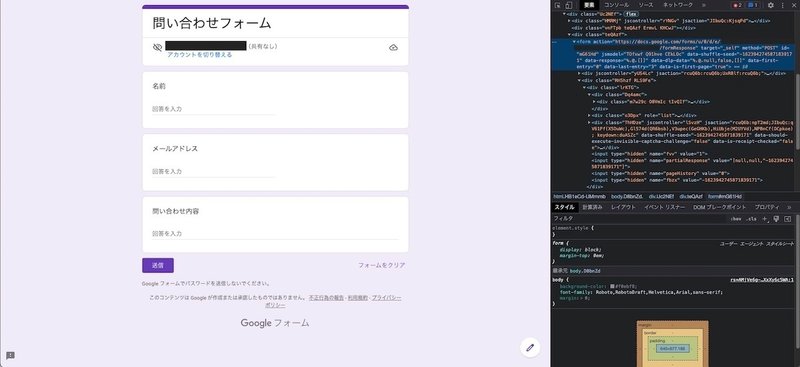Click the body.D8bnZd inherited-from link
The width and height of the screenshot is (800, 367).
(x=585, y=271)
